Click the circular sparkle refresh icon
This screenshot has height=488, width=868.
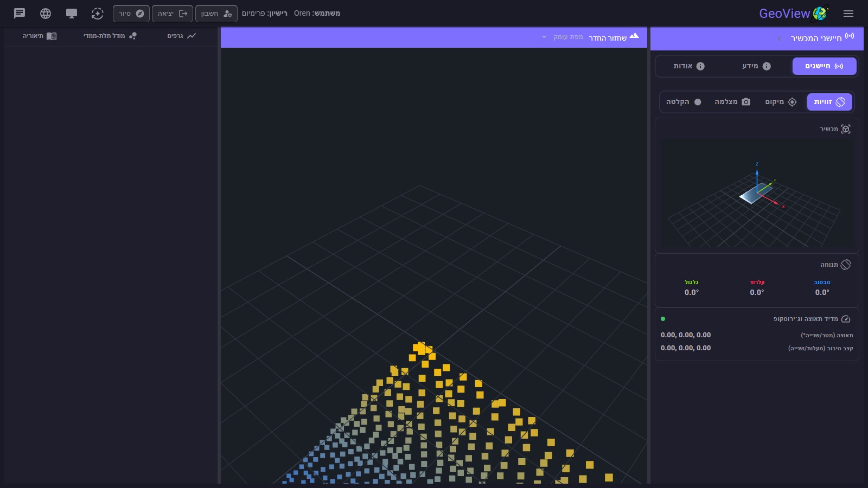pyautogui.click(x=98, y=14)
